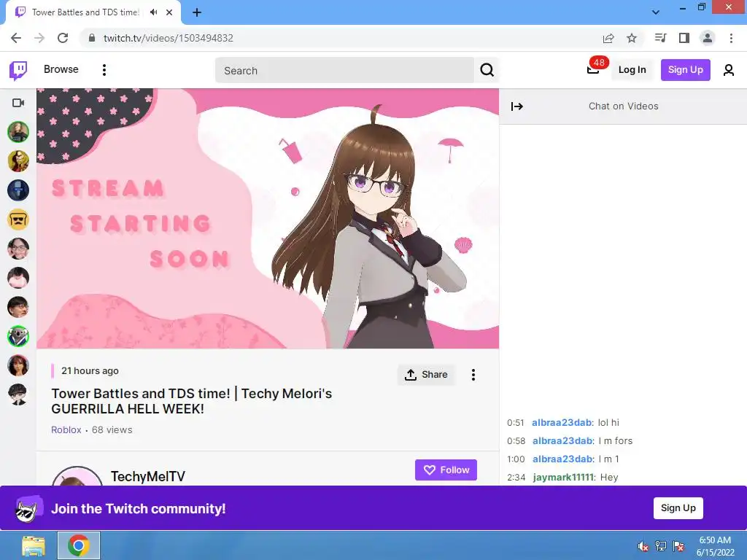Focus the Twitch search field

pos(344,71)
